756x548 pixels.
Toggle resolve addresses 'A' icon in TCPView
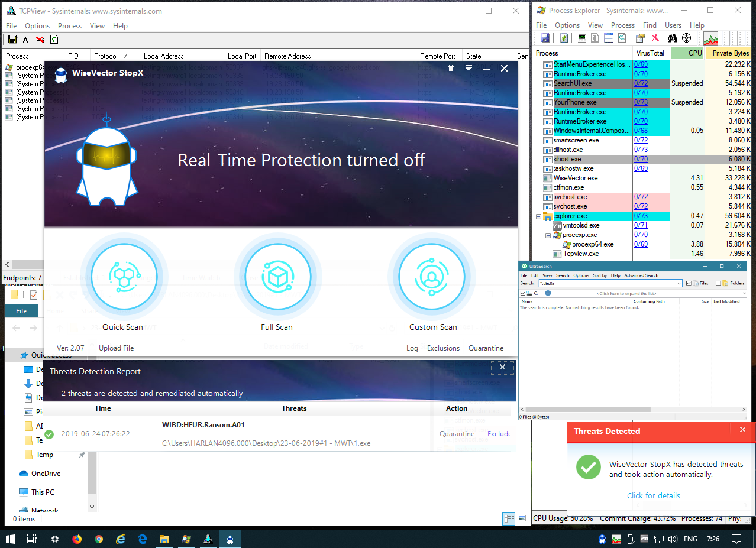[25, 40]
